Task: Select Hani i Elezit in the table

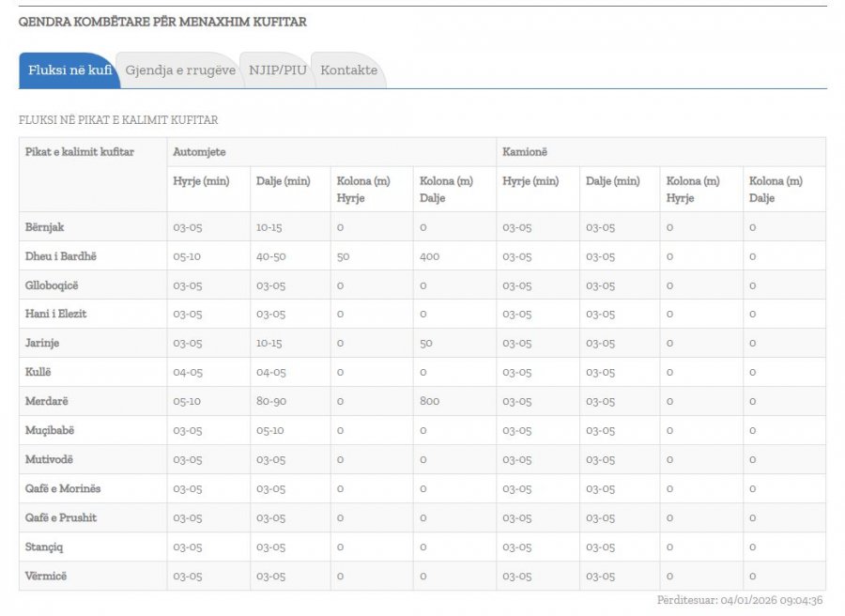Action: pos(56,314)
